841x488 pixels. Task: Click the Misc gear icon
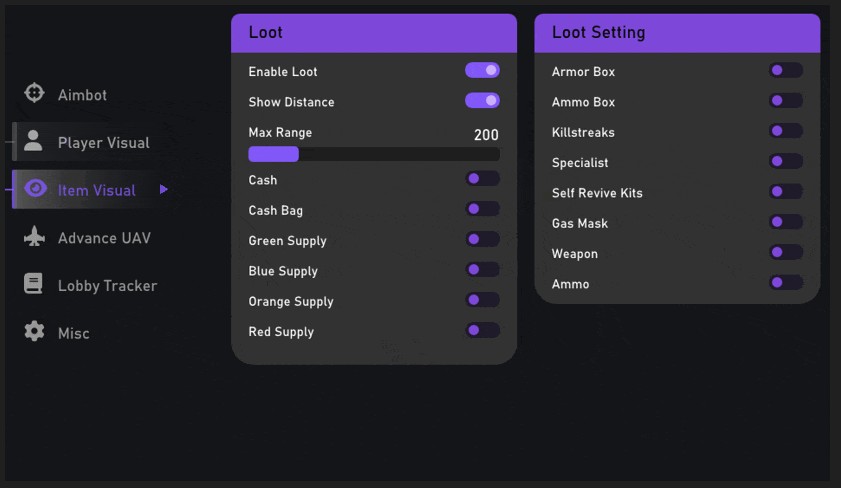pyautogui.click(x=34, y=331)
